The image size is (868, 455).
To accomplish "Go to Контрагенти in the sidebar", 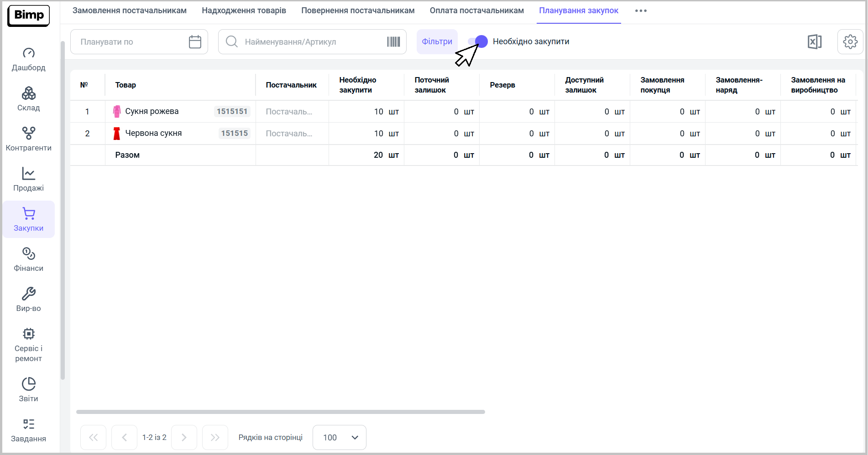I will 28,140.
